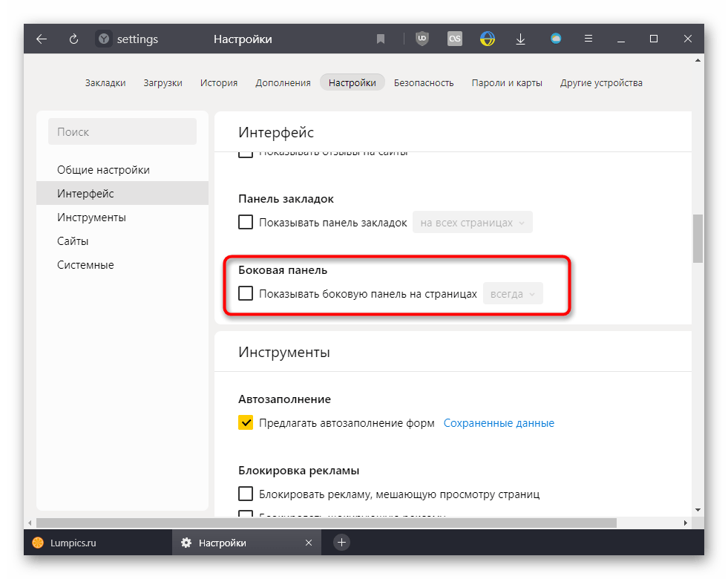Image resolution: width=728 pixels, height=579 pixels.
Task: Click the Боковая панель heading
Action: point(283,269)
